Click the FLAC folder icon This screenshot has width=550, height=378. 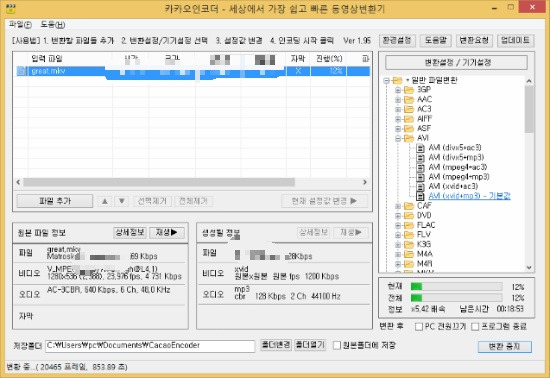pyautogui.click(x=409, y=225)
